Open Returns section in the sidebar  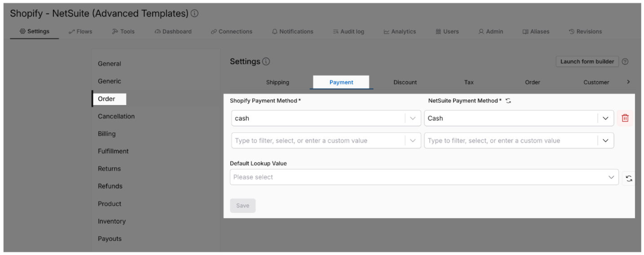click(x=110, y=169)
